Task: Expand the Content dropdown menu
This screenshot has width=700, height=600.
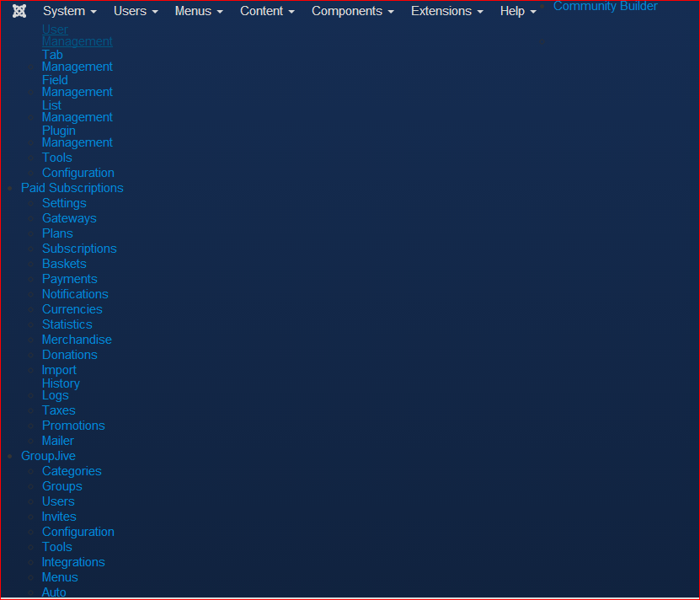Action: (x=267, y=11)
